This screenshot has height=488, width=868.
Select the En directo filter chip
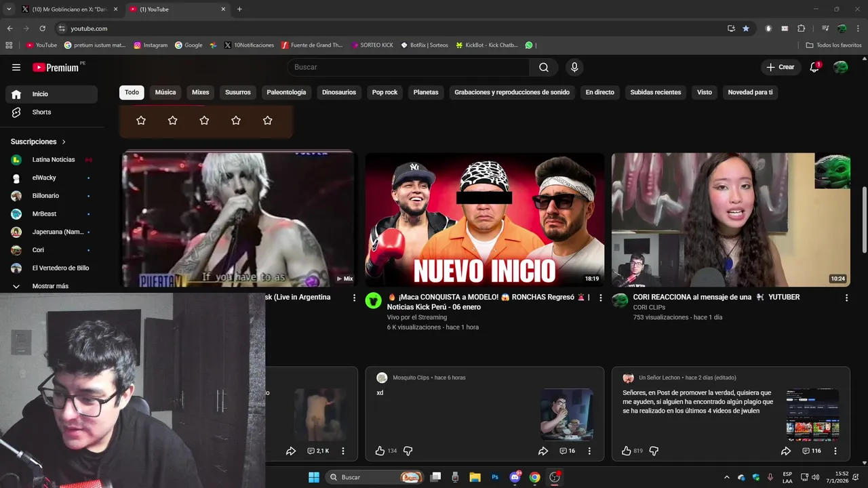(x=600, y=92)
